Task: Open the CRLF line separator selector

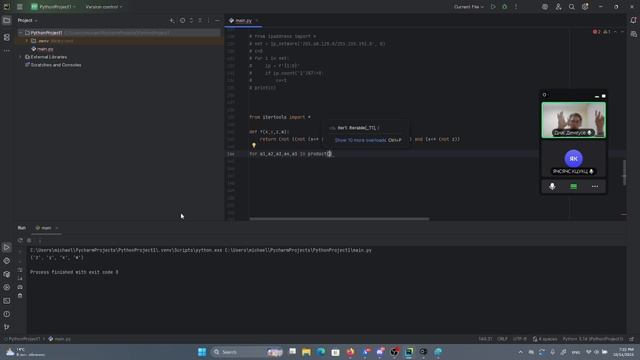Action: (x=502, y=339)
